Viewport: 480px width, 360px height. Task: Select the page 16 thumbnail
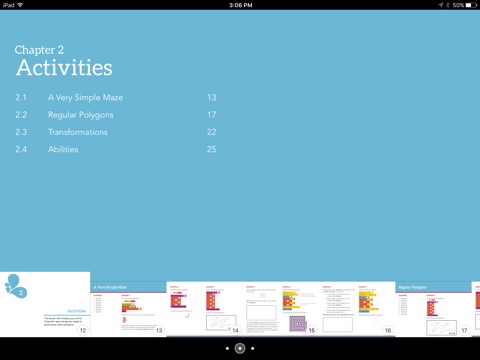tap(357, 309)
